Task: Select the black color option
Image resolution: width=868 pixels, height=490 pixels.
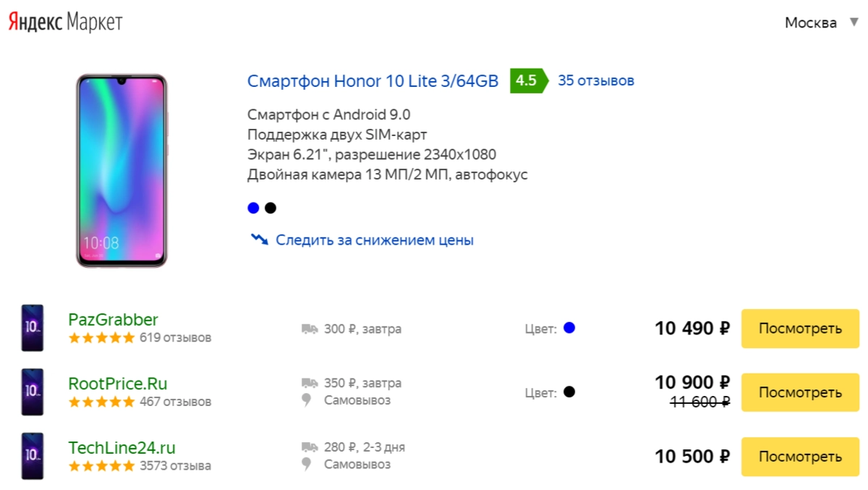Action: 271,208
